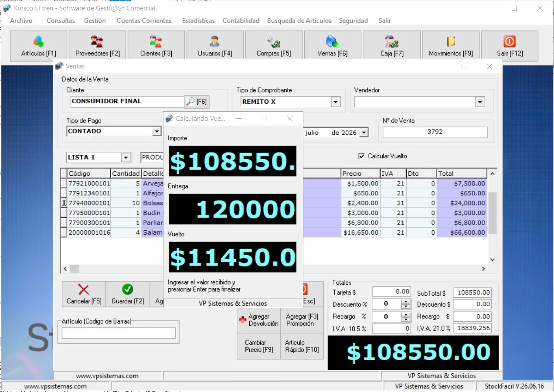Viewport: 554px width, 392px height.
Task: Click Agregar [F3] Promoción button
Action: click(302, 320)
